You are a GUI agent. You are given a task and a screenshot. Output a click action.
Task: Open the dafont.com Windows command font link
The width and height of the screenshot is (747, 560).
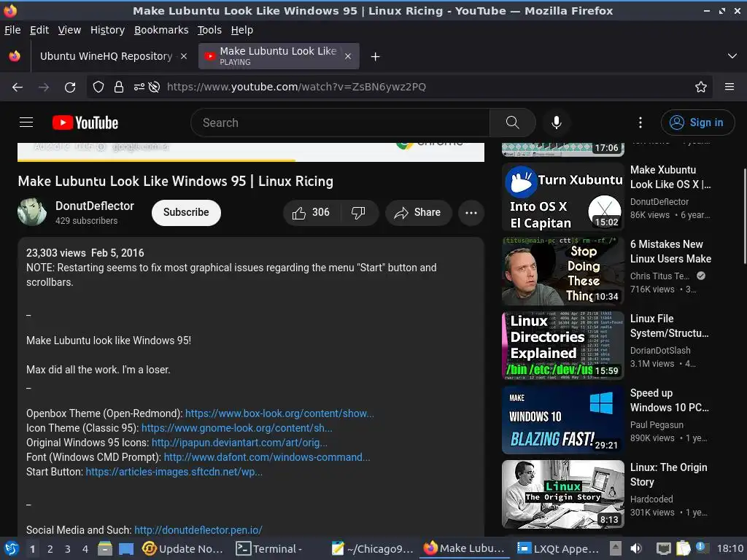pyautogui.click(x=267, y=457)
